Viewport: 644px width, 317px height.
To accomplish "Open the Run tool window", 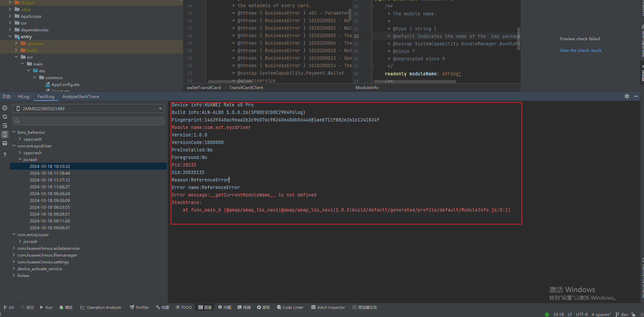I will click(x=46, y=307).
